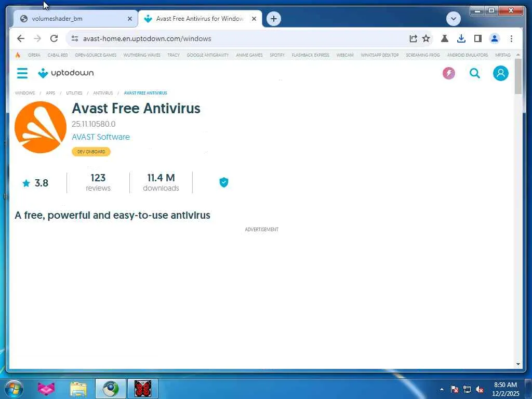Open OPERA trending topic
532x399 pixels.
(34, 55)
